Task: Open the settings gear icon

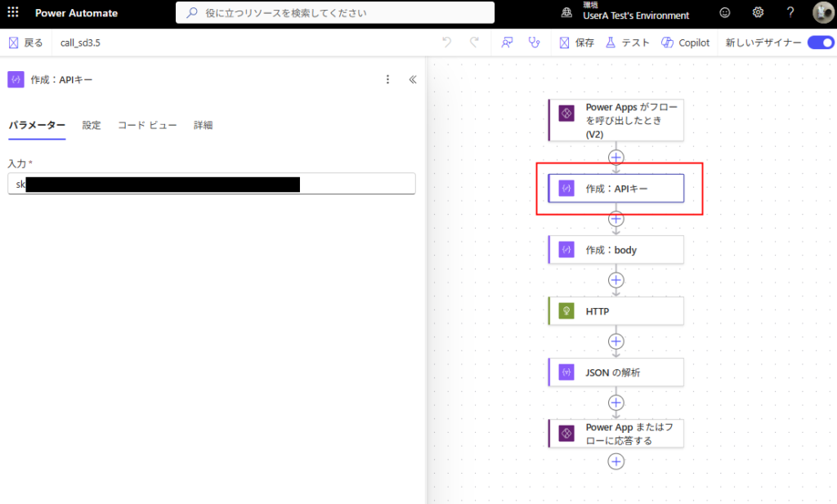Action: point(758,13)
